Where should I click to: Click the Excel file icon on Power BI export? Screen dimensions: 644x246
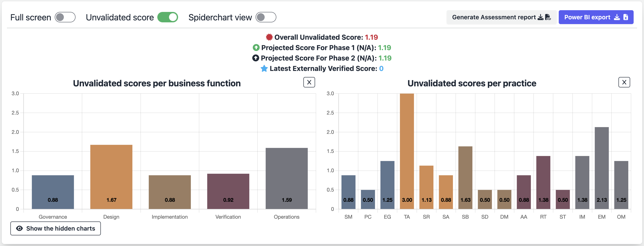626,17
